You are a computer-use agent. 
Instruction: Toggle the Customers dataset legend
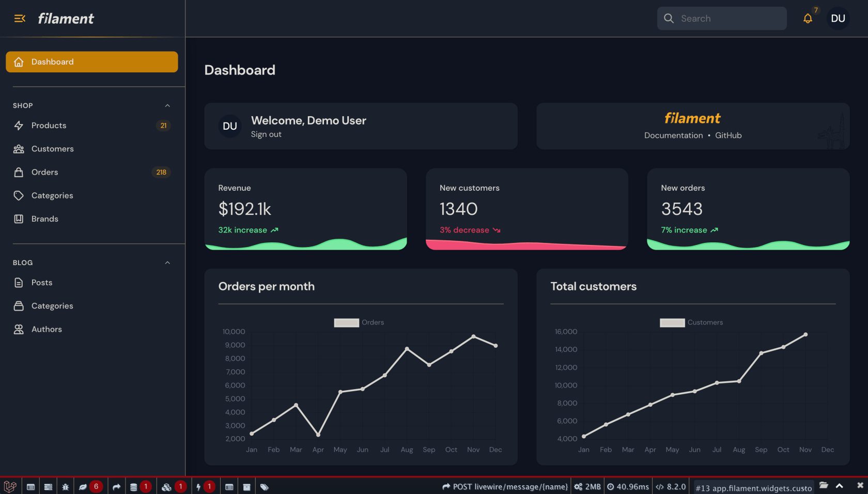pos(691,322)
